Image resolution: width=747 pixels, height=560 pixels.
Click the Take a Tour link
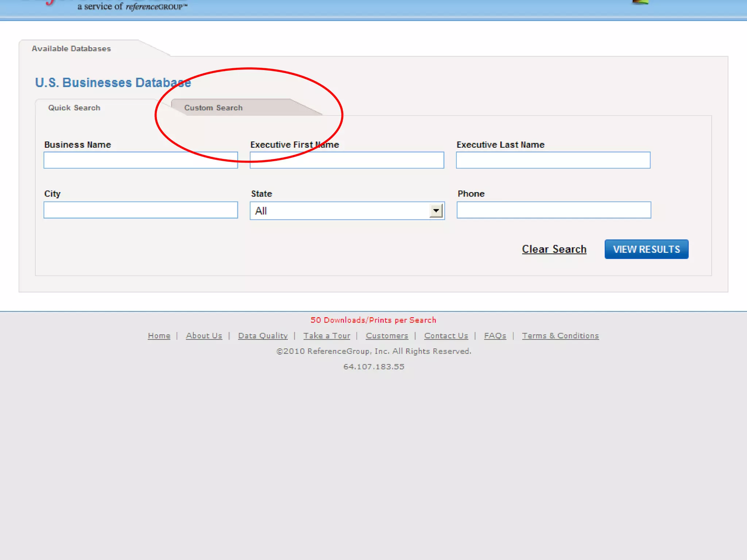[x=326, y=336]
